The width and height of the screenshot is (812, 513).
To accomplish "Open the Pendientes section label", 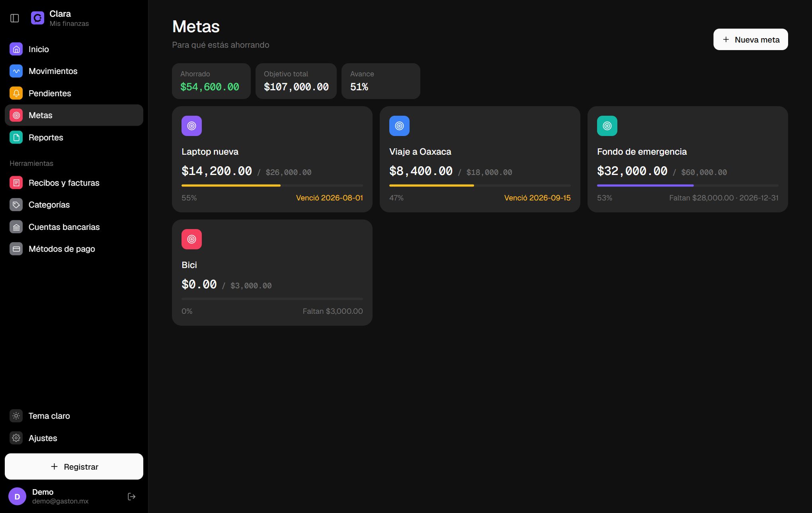I will [x=50, y=93].
